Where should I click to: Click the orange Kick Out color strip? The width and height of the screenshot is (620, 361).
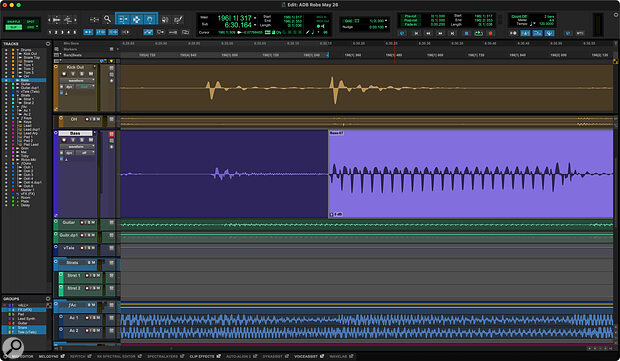point(56,88)
